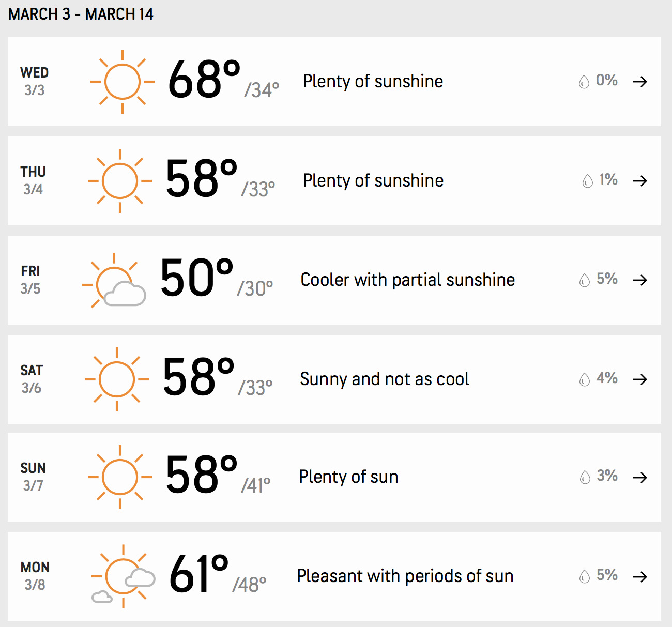Open Saturday 3/6 details arrow

pyautogui.click(x=640, y=379)
